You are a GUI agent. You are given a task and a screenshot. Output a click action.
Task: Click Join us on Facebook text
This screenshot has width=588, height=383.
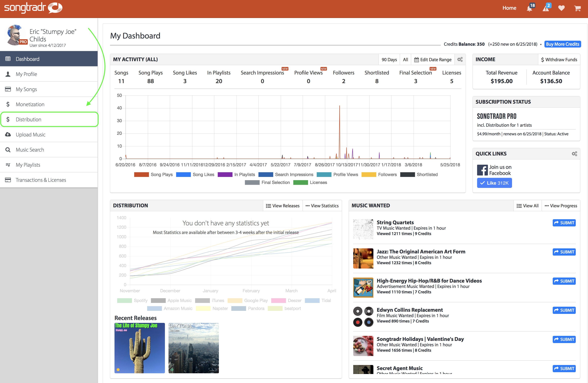click(500, 170)
